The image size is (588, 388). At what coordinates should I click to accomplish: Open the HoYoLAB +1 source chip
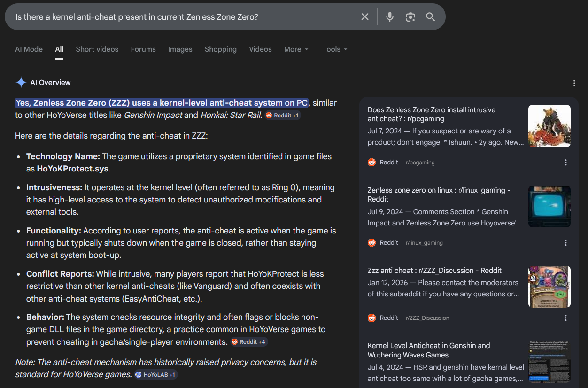coord(155,375)
